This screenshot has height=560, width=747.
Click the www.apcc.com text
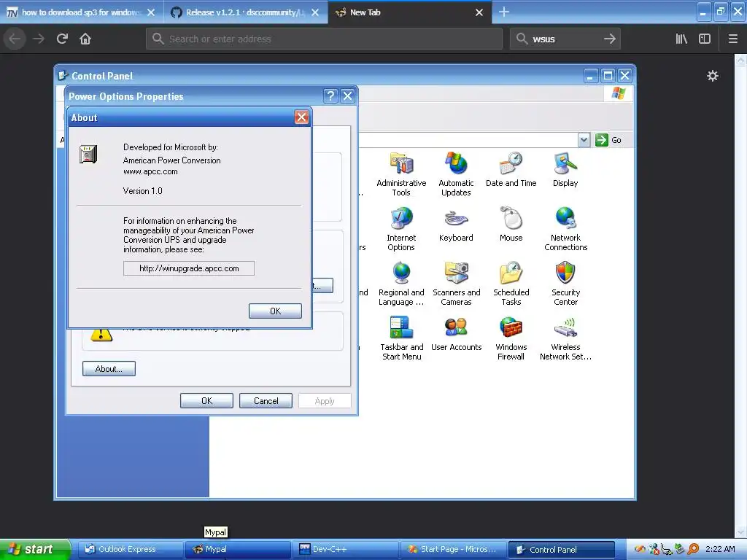click(x=150, y=171)
